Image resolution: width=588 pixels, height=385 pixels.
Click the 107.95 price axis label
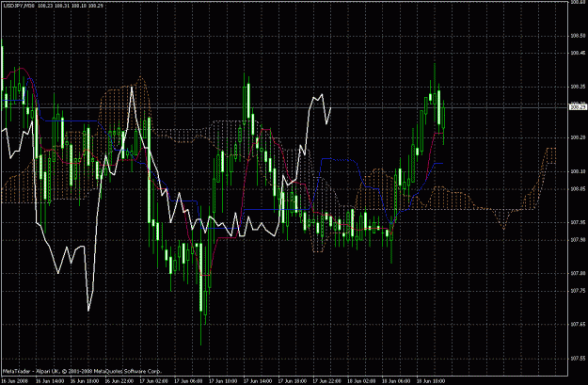coord(578,222)
